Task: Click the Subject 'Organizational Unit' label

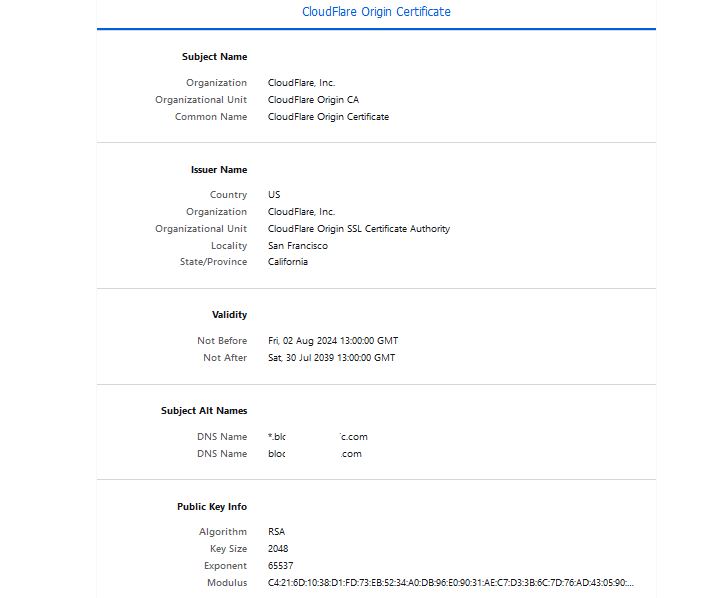Action: click(201, 99)
